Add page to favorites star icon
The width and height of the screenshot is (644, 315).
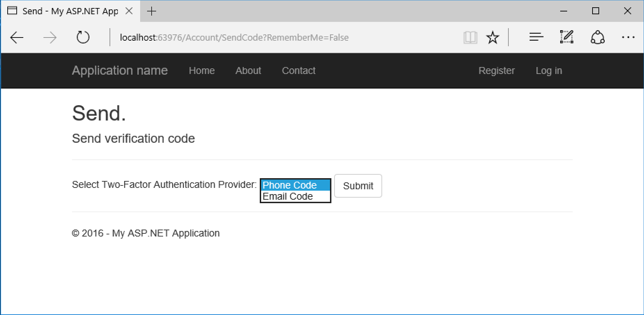(492, 37)
